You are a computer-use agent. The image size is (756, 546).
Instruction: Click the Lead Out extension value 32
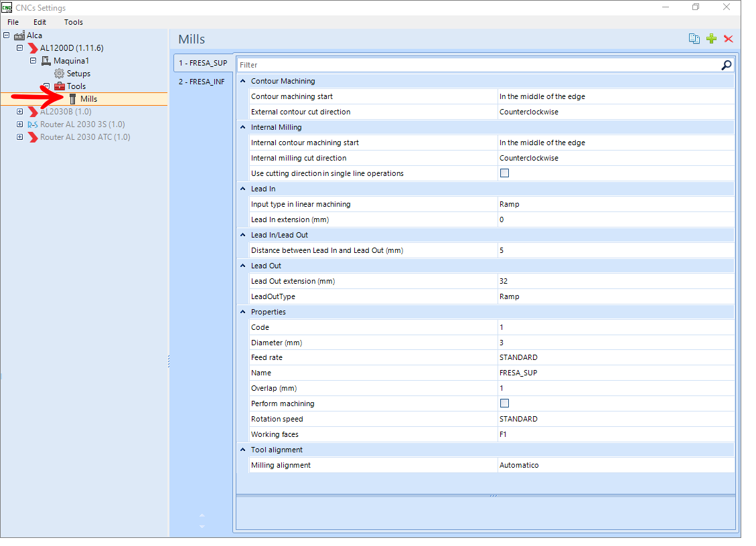pyautogui.click(x=615, y=281)
